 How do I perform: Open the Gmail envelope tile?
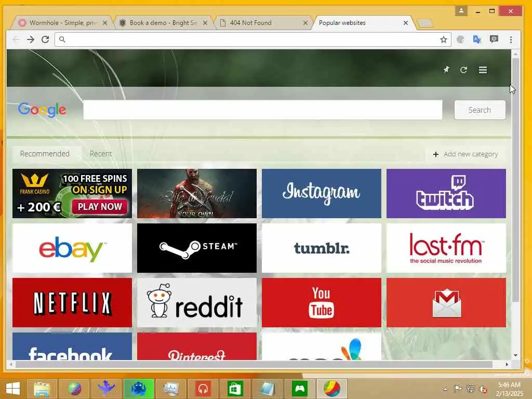pyautogui.click(x=446, y=303)
